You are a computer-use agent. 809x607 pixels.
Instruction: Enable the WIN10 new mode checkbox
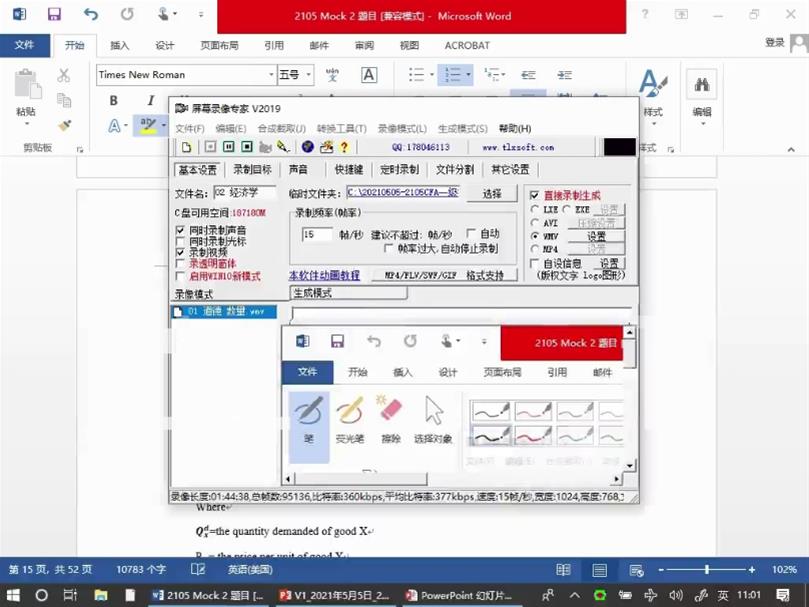(x=180, y=276)
